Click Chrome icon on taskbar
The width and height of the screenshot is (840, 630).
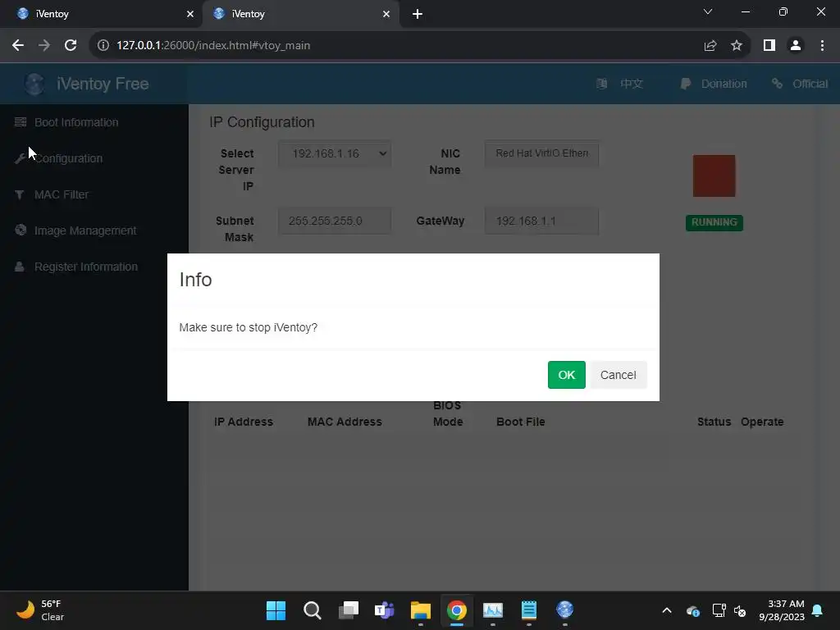456,610
